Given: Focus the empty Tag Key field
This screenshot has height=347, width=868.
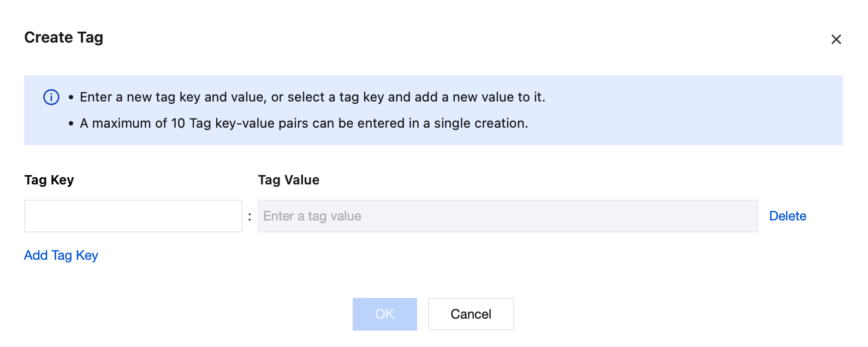Looking at the screenshot, I should [133, 216].
